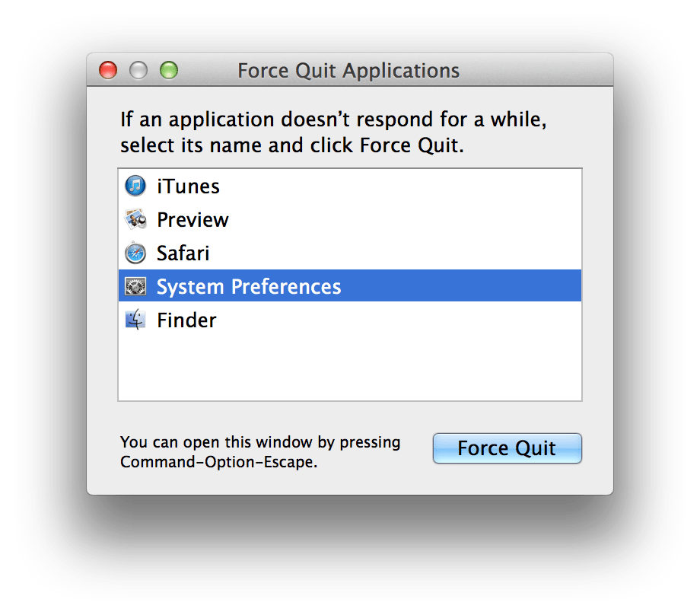Viewport: 700px width, 615px height.
Task: Click the Preview app icon
Action: pyautogui.click(x=135, y=220)
